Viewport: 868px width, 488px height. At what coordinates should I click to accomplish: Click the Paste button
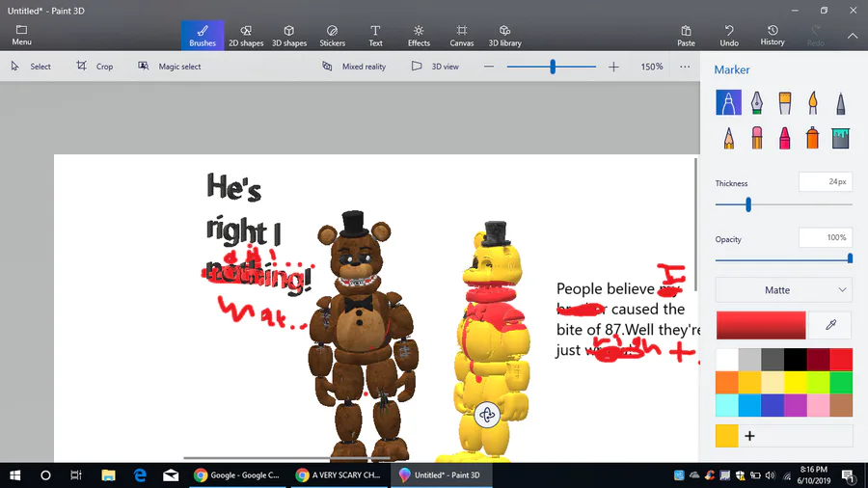point(686,36)
